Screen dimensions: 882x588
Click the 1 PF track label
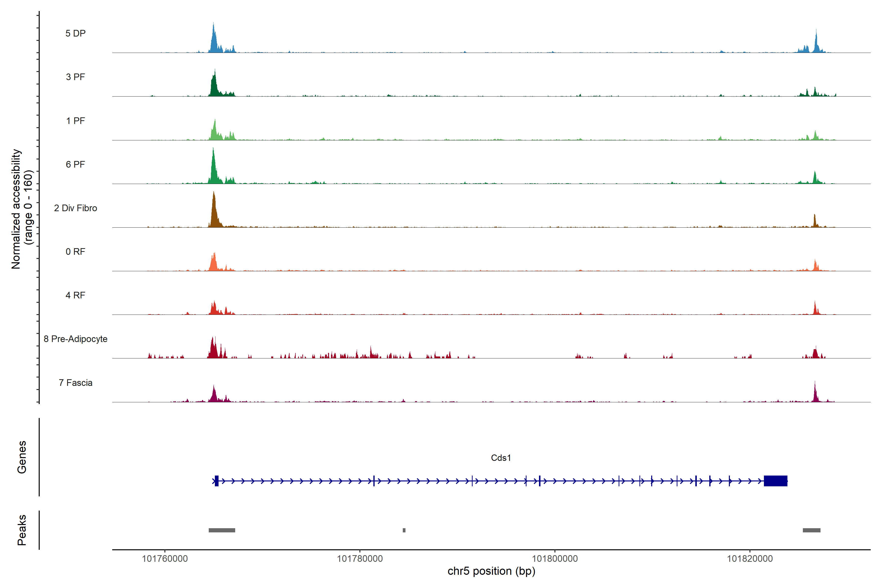tap(75, 121)
